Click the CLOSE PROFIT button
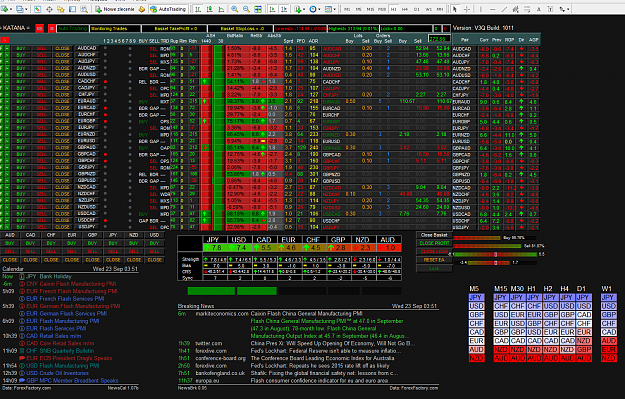Screen dimensions: 625x399 pos(434,243)
